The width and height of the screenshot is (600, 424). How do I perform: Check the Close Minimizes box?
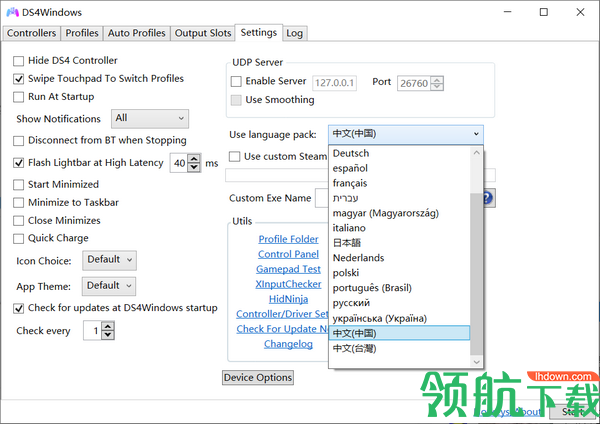click(x=18, y=221)
